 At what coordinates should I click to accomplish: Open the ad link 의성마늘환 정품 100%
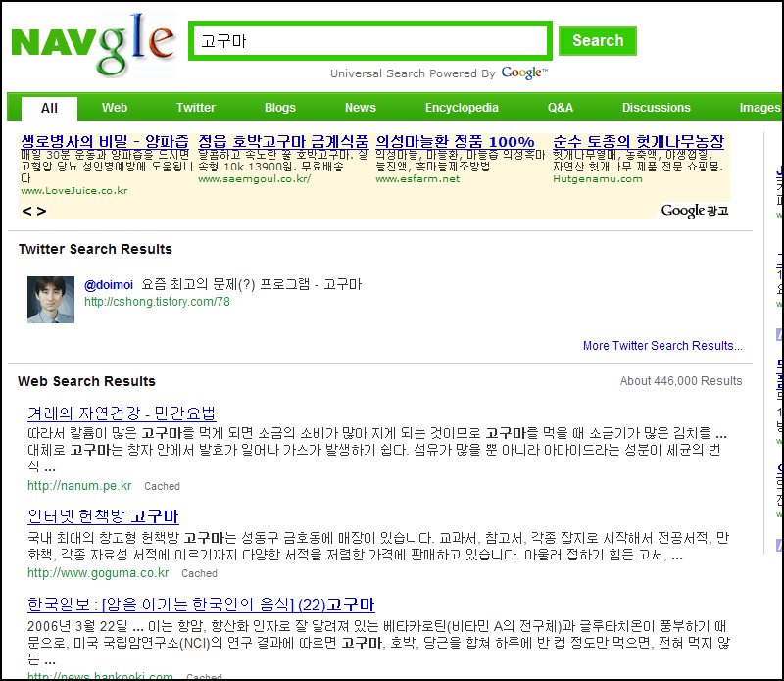pos(455,141)
